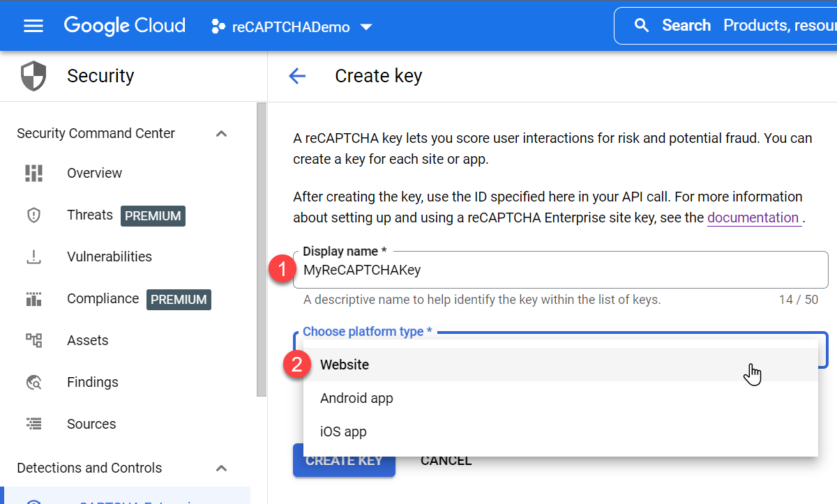The height and width of the screenshot is (504, 837).
Task: Open Threats in the sidebar
Action: [89, 215]
